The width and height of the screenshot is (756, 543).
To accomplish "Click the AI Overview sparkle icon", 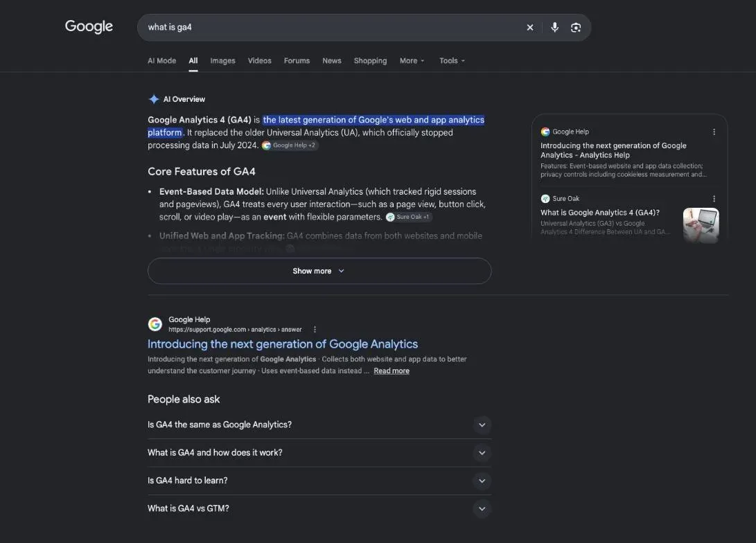I will point(154,99).
